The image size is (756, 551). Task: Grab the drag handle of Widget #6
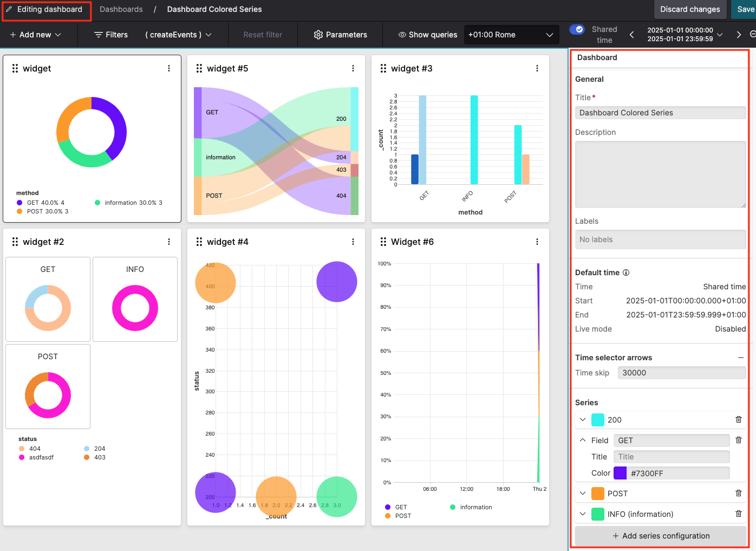(383, 242)
